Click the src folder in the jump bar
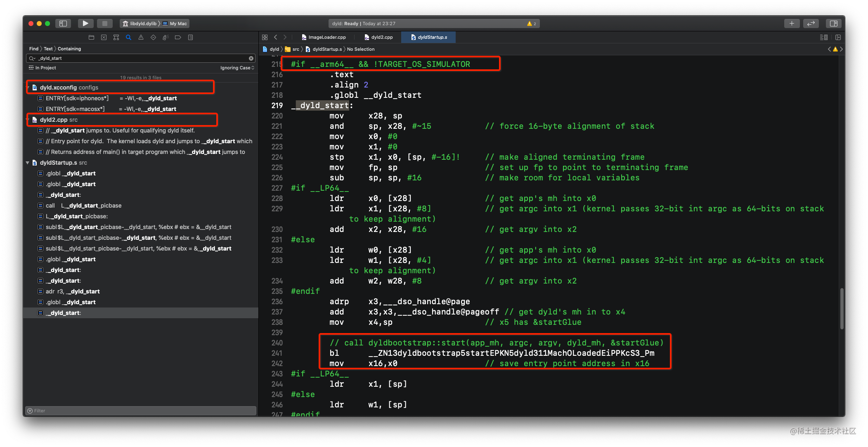 click(x=292, y=49)
